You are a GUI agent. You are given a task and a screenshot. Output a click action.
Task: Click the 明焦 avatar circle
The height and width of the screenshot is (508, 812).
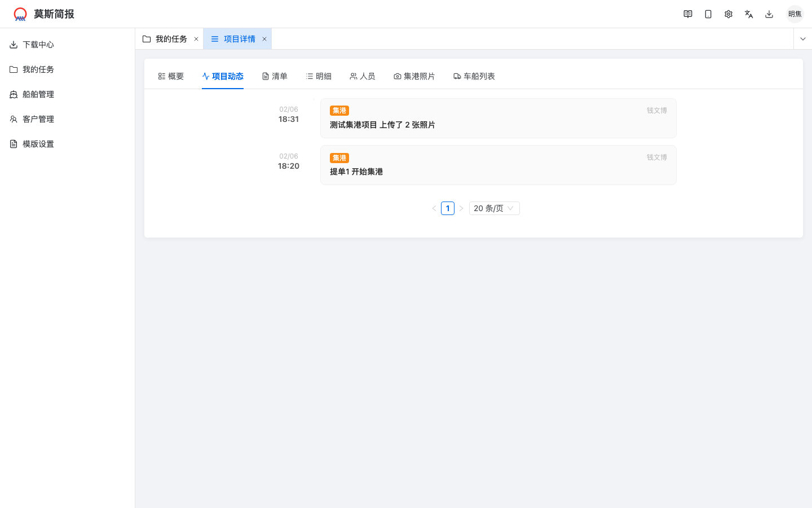pyautogui.click(x=795, y=14)
